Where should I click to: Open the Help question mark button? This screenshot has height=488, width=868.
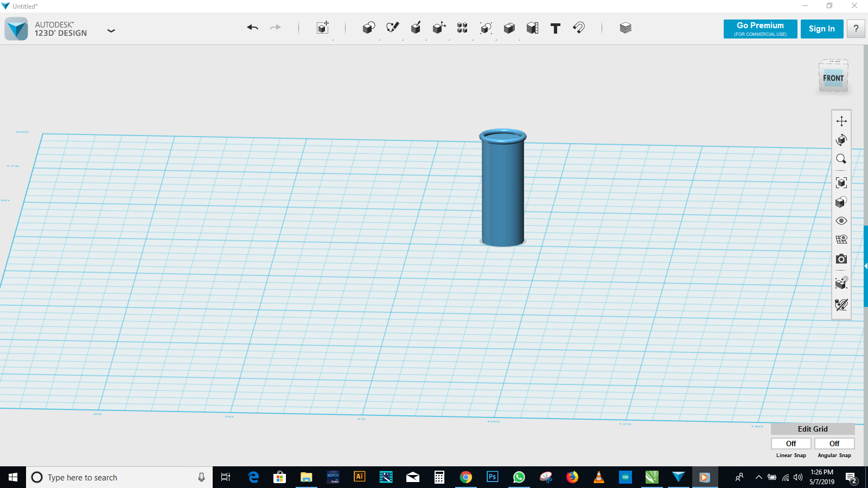[856, 29]
